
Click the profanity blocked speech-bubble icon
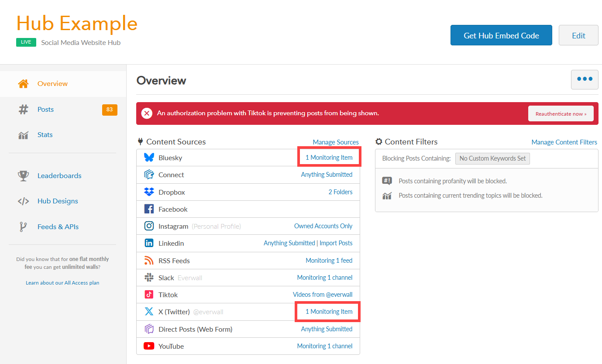pos(387,181)
